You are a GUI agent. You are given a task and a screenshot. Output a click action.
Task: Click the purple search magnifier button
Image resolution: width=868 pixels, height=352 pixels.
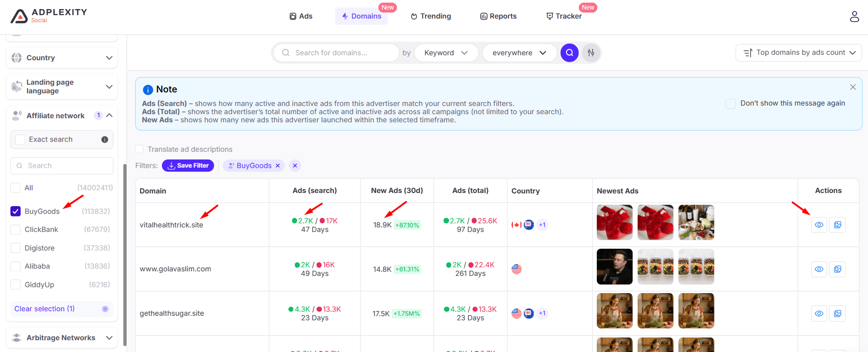(x=570, y=53)
